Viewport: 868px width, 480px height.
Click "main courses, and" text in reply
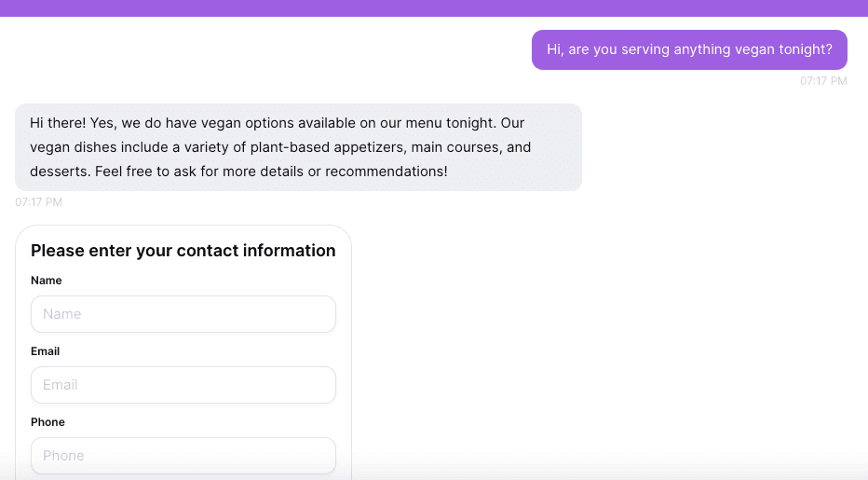pyautogui.click(x=471, y=147)
